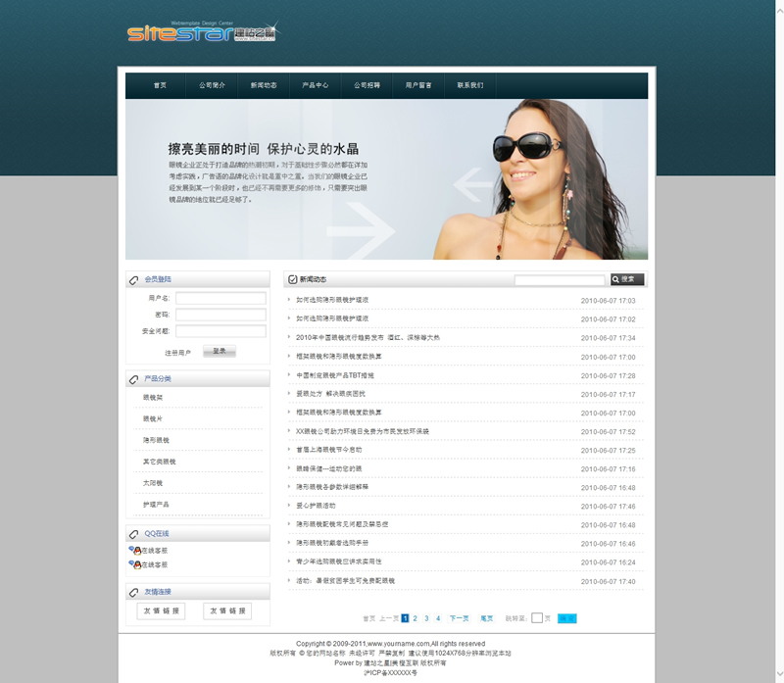Click the SiteStar logo
Image resolution: width=784 pixels, height=683 pixels.
[201, 33]
